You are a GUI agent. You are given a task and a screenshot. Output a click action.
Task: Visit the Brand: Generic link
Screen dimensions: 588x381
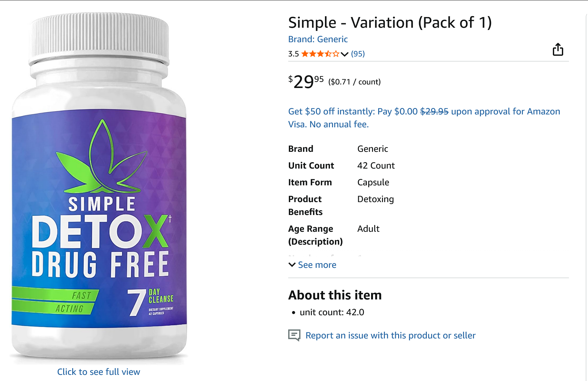pos(318,39)
